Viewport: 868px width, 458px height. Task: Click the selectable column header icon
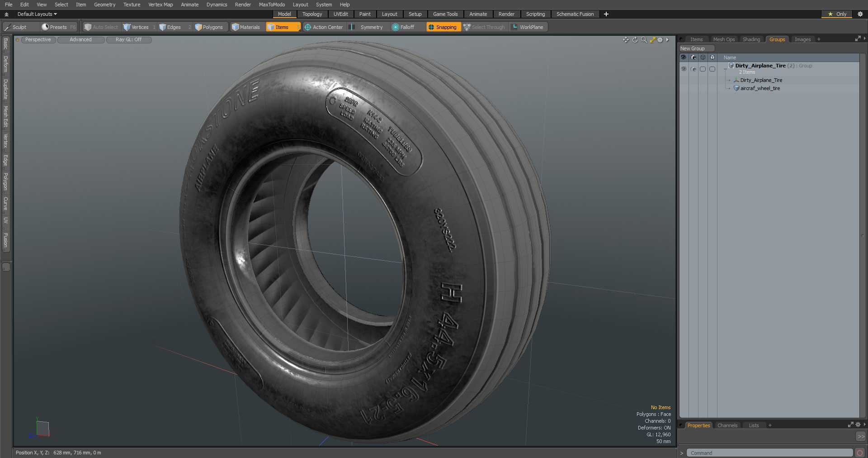click(x=712, y=57)
